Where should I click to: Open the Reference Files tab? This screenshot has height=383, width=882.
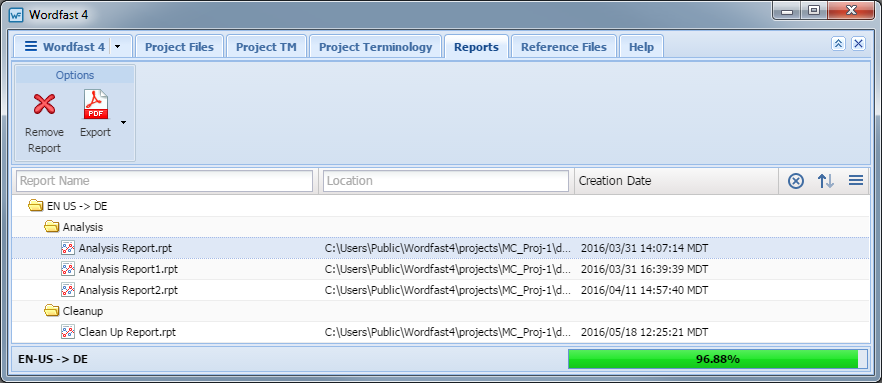point(564,47)
